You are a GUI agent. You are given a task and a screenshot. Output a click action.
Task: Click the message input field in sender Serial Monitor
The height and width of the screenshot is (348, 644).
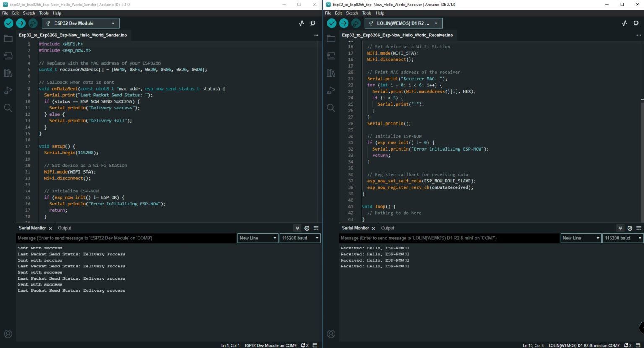[126, 238]
